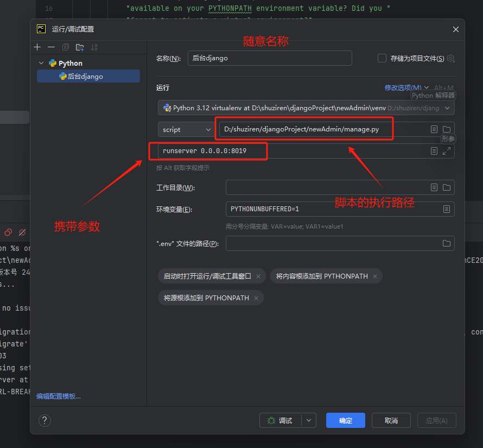Open the dropdown arrow beside 调试 button
Image resolution: width=483 pixels, height=448 pixels.
tap(309, 420)
